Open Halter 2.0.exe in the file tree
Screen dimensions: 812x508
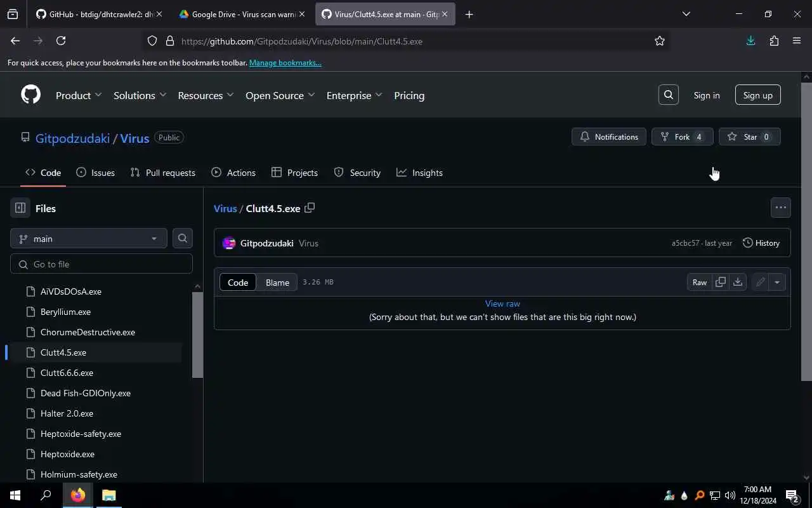point(67,413)
